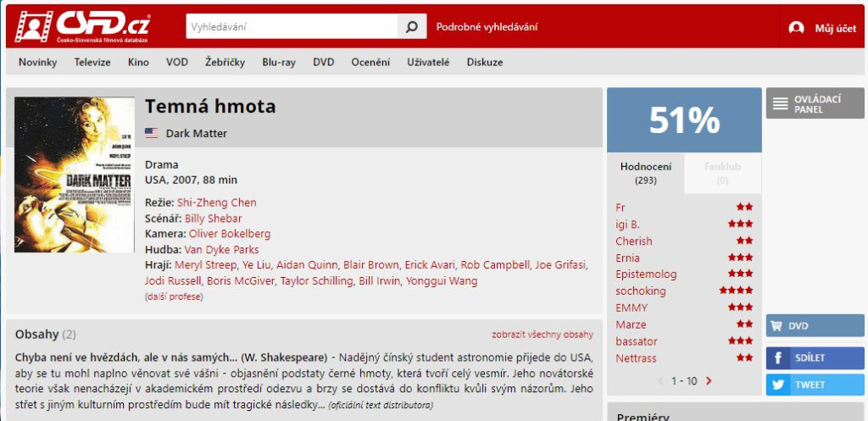Open user Marze profile
This screenshot has width=868, height=421.
click(x=631, y=324)
